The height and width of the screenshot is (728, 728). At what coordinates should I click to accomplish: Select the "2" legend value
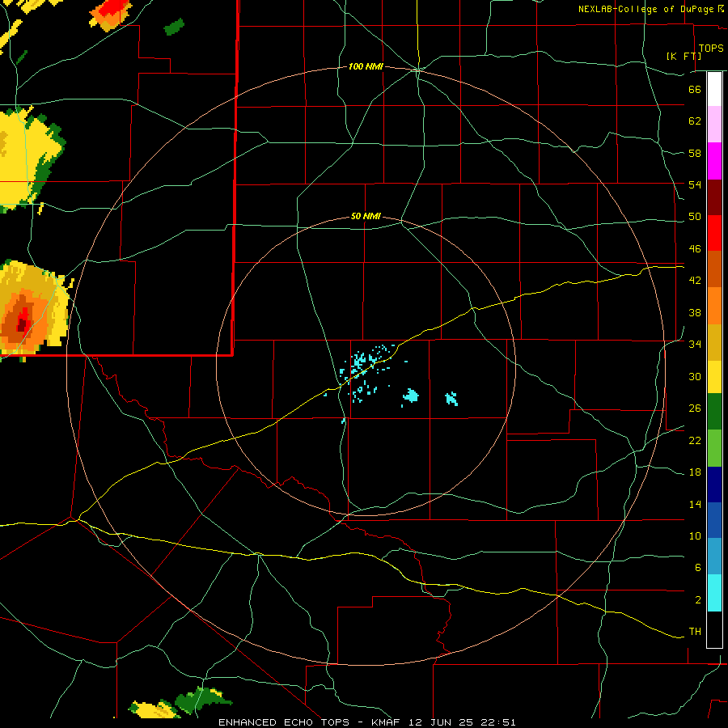(x=697, y=600)
